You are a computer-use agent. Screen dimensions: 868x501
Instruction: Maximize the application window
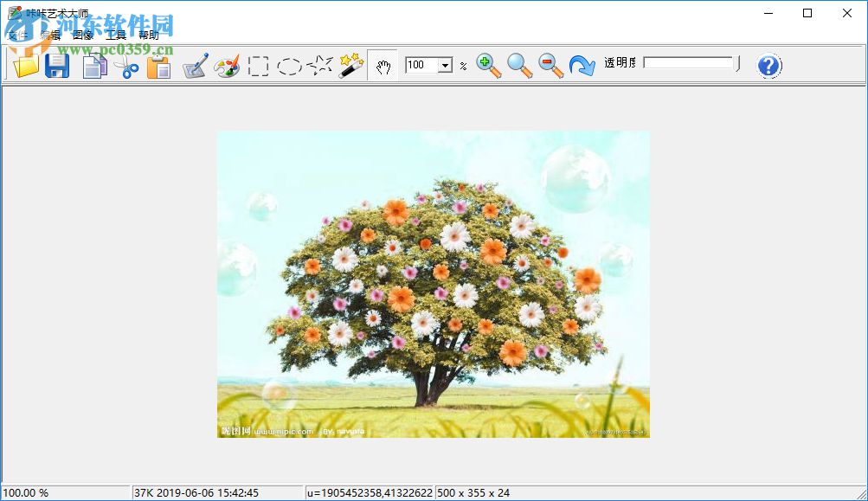point(807,13)
